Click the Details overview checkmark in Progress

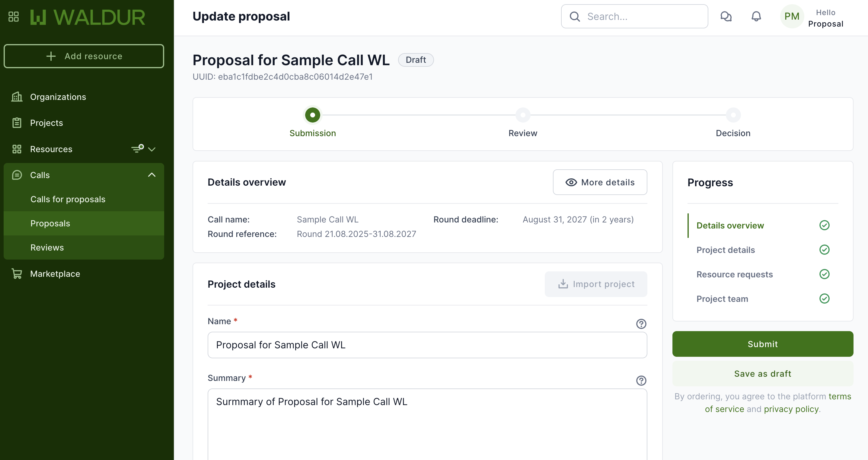(824, 225)
